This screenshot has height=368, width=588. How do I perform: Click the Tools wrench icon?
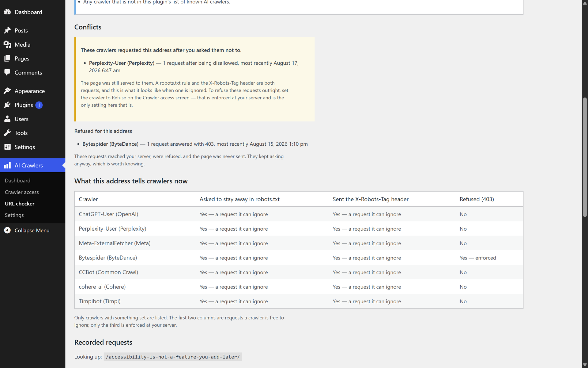tap(7, 133)
